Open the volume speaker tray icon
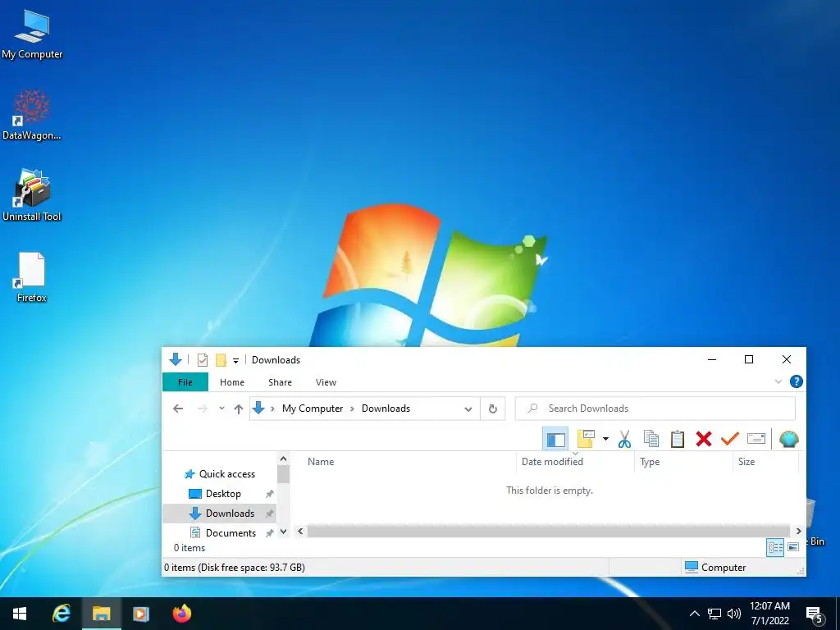This screenshot has height=630, width=840. point(734,614)
